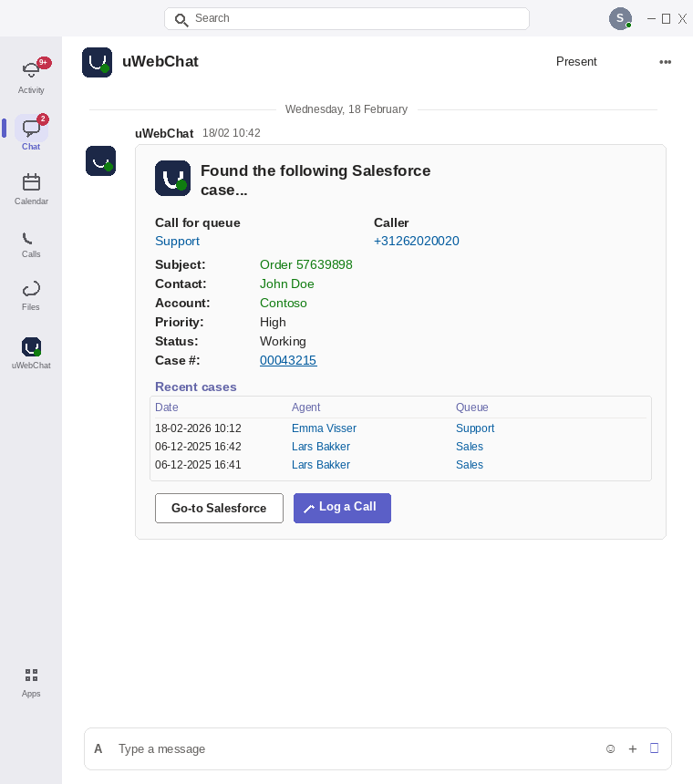This screenshot has width=693, height=784.
Task: Open subject Order 57639898
Action: point(306,264)
